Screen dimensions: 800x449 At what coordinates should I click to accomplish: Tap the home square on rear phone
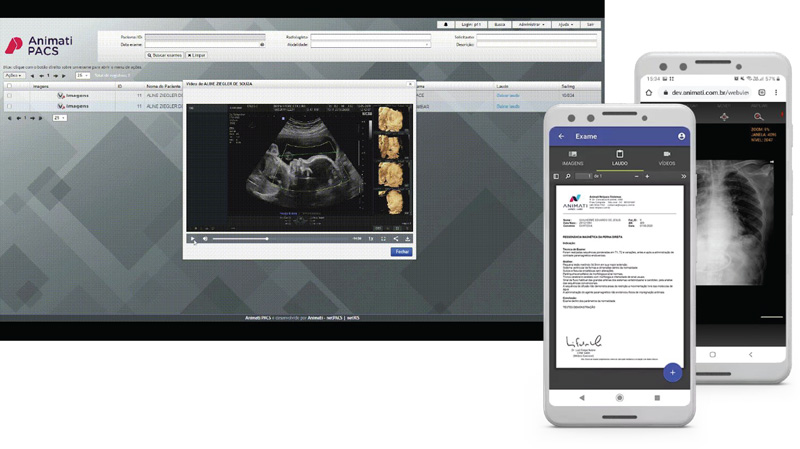[713, 354]
